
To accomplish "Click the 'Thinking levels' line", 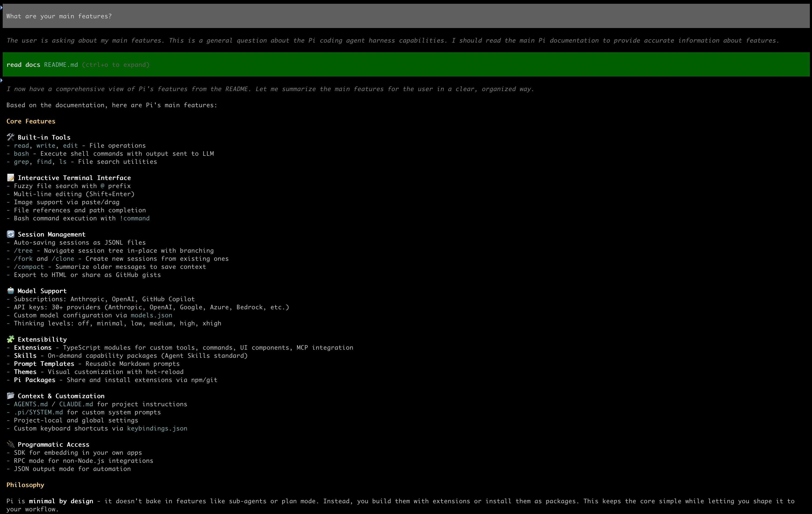I will pyautogui.click(x=118, y=323).
